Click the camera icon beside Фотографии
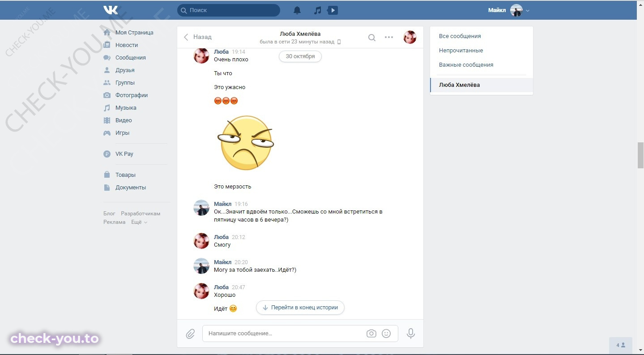 (x=107, y=95)
